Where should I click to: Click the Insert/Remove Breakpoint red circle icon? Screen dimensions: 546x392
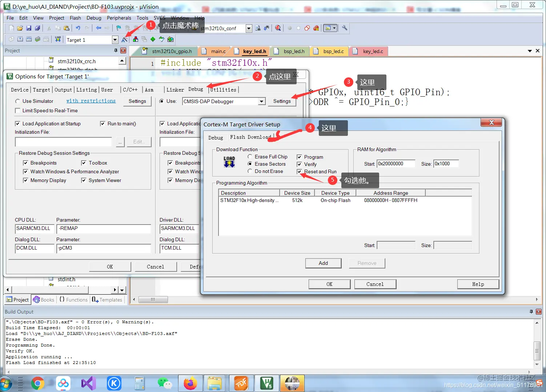tap(290, 28)
